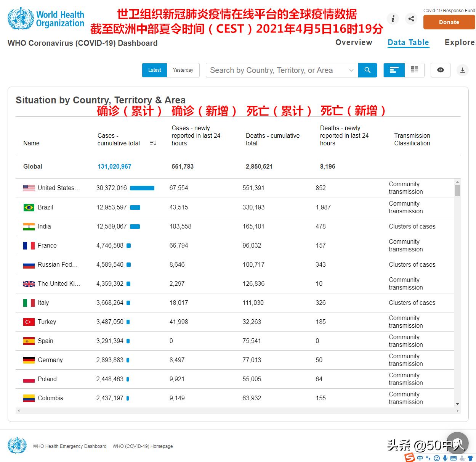
Task: Click the Brazil blue cases bar
Action: point(135,208)
